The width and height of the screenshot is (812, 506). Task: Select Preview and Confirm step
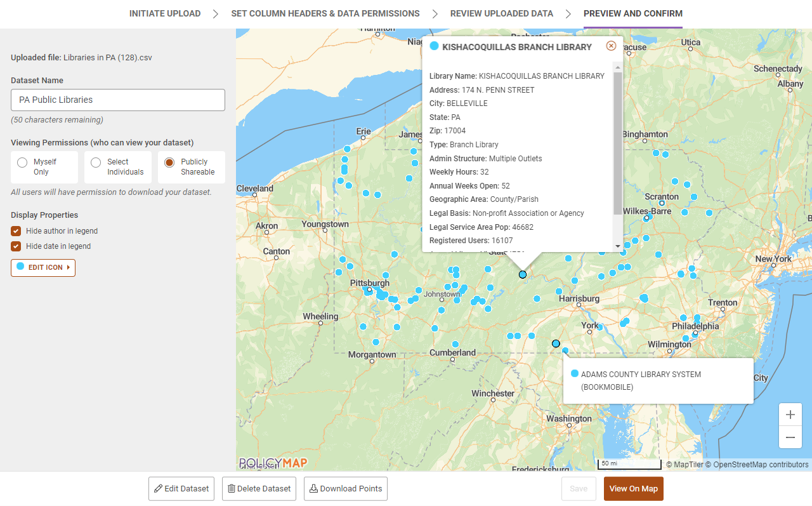[x=633, y=13]
